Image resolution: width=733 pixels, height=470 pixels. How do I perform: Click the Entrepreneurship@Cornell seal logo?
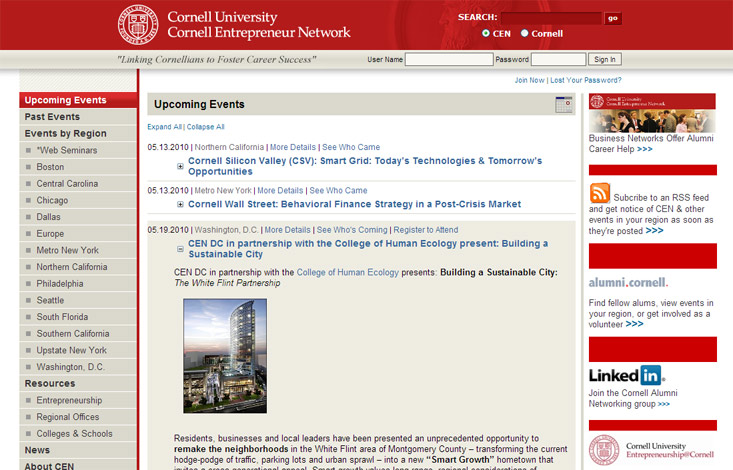point(604,450)
